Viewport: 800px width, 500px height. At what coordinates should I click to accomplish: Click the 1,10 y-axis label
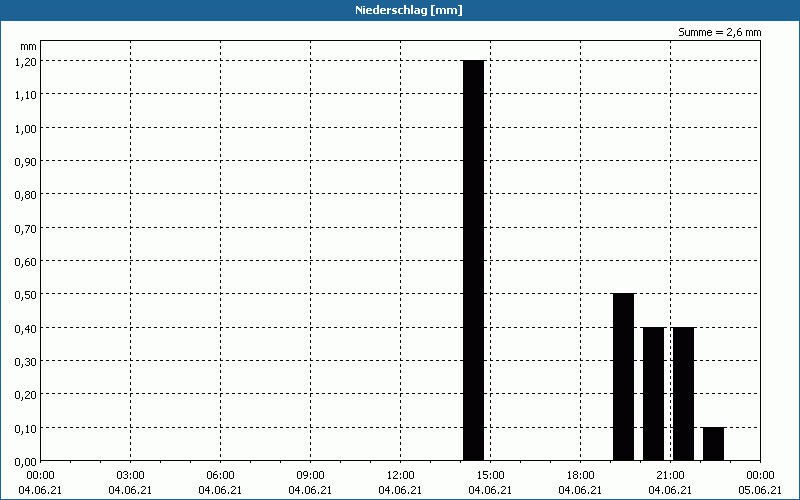coord(26,94)
